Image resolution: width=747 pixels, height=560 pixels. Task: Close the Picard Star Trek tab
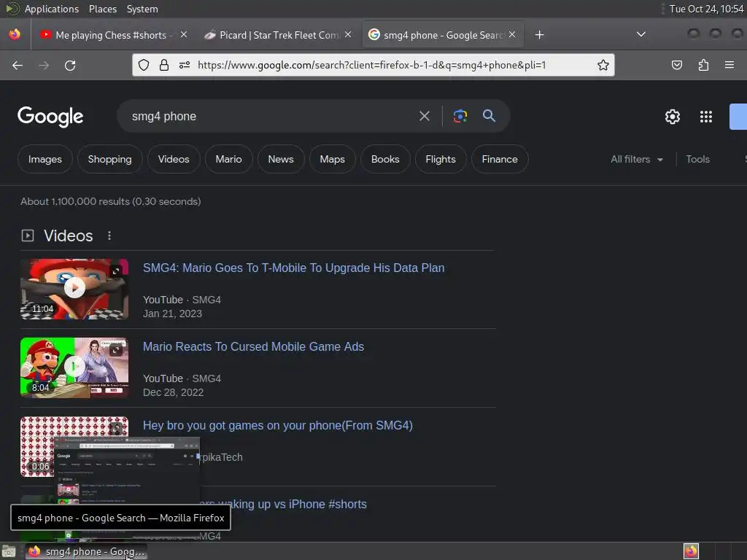pos(348,35)
